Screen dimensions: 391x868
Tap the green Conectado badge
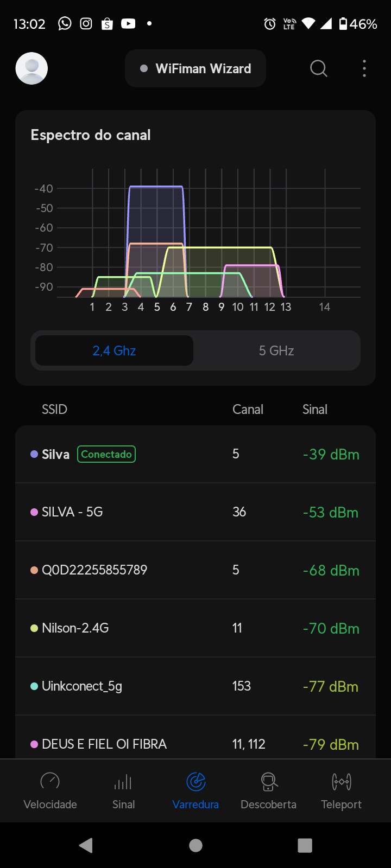pyautogui.click(x=106, y=454)
